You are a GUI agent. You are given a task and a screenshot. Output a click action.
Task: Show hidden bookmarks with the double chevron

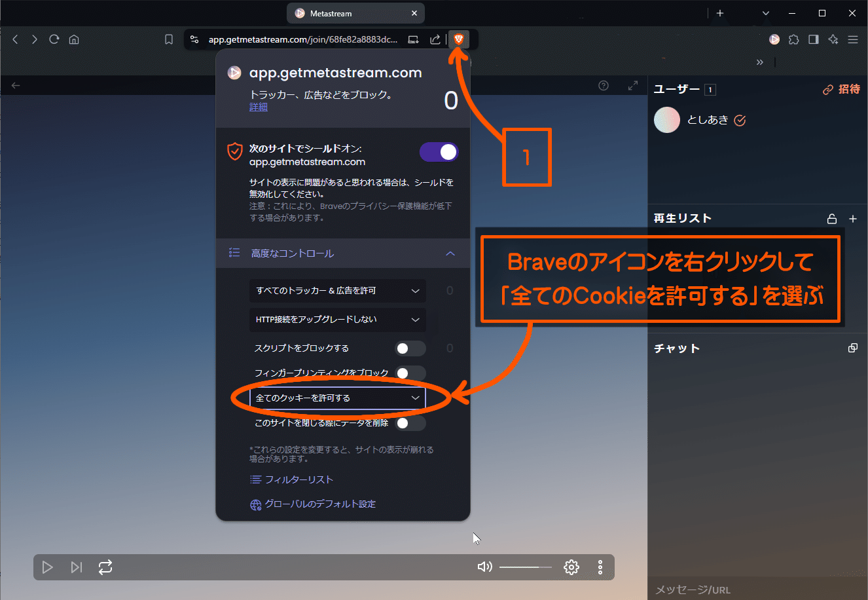759,62
